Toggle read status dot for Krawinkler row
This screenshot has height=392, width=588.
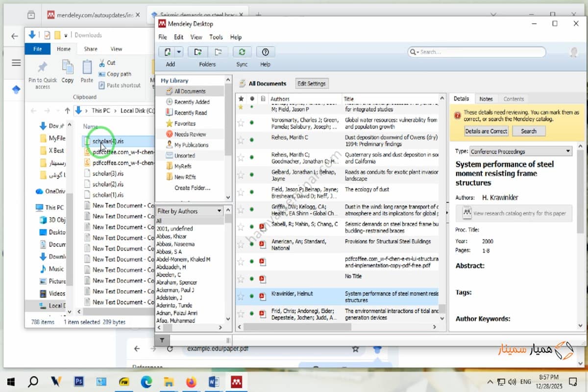click(252, 296)
